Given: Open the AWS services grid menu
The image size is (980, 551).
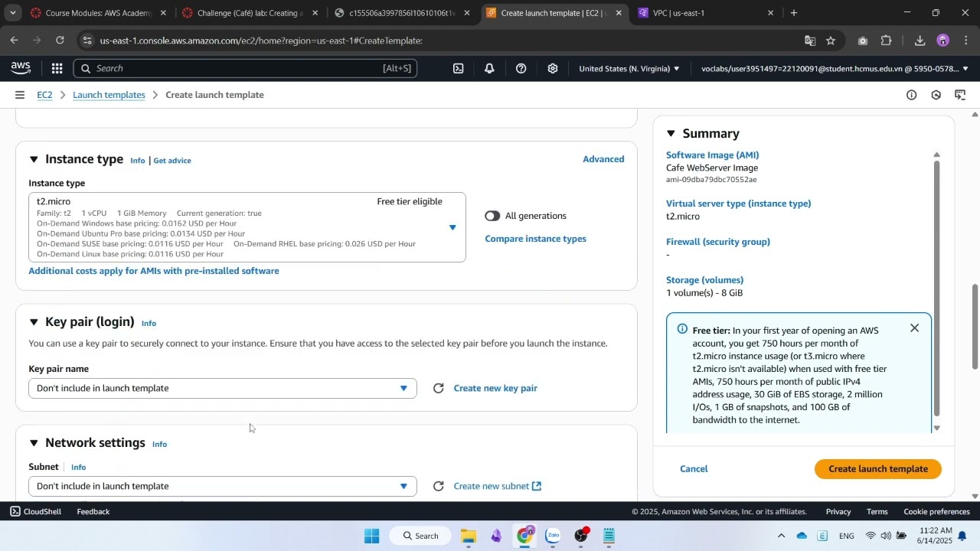Looking at the screenshot, I should pyautogui.click(x=57, y=68).
